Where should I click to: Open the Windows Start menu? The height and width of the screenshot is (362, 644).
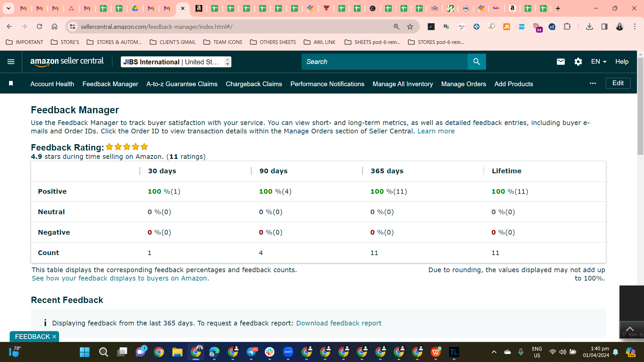[x=85, y=352]
